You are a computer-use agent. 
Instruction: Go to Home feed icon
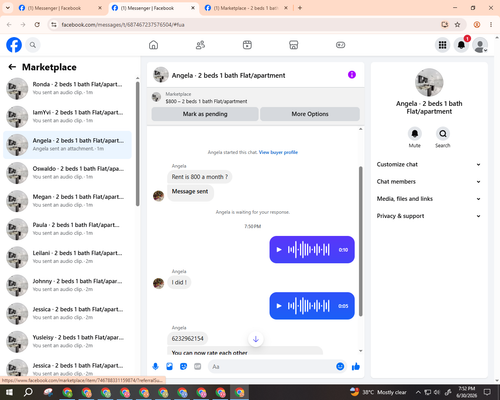point(153,45)
